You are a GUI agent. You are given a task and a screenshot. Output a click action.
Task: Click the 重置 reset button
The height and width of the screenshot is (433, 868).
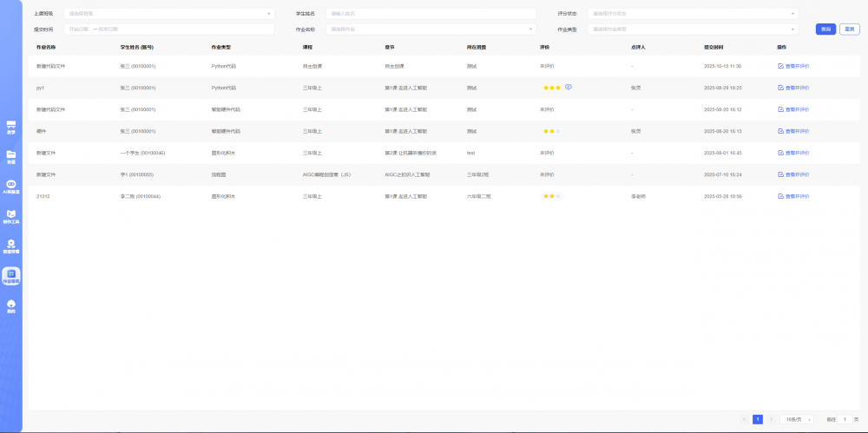point(849,30)
